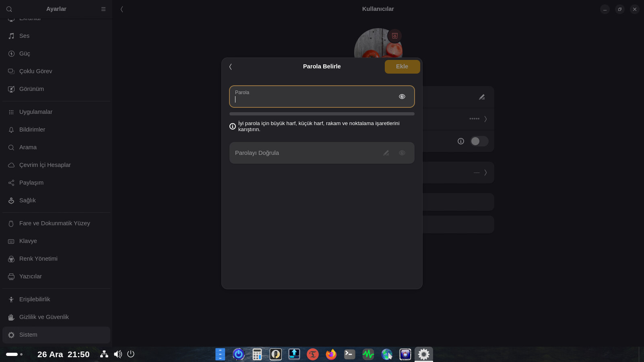Open the calculator app in the dock
This screenshot has height=362, width=644.
tap(257, 354)
